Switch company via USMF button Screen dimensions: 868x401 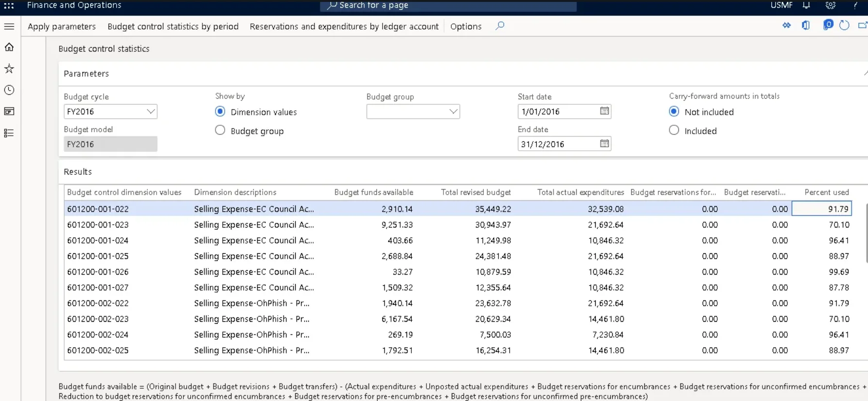click(781, 5)
